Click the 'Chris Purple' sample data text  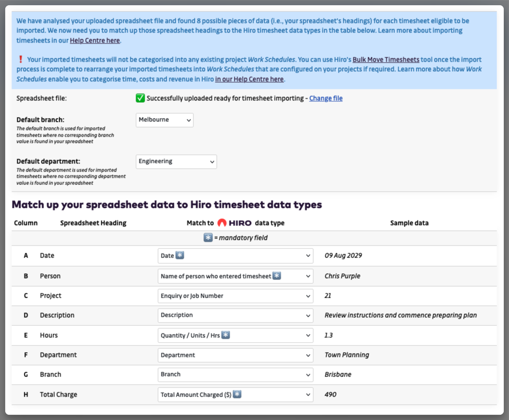tap(342, 276)
